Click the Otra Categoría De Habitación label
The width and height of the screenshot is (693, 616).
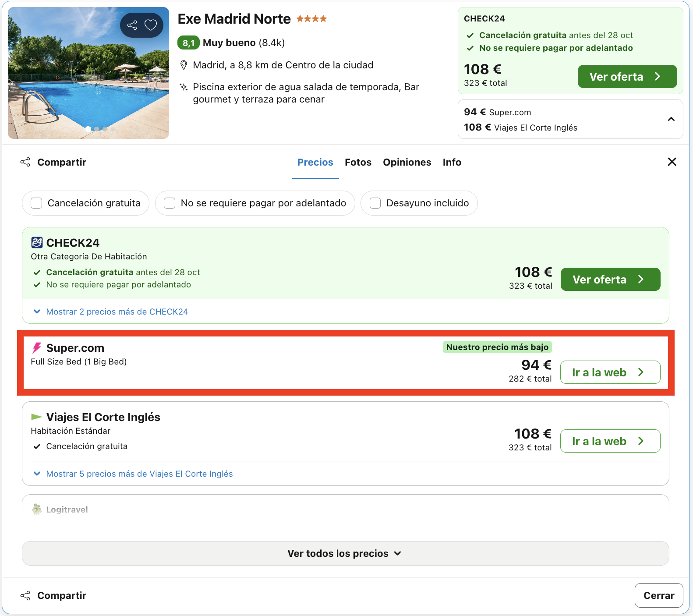click(89, 257)
